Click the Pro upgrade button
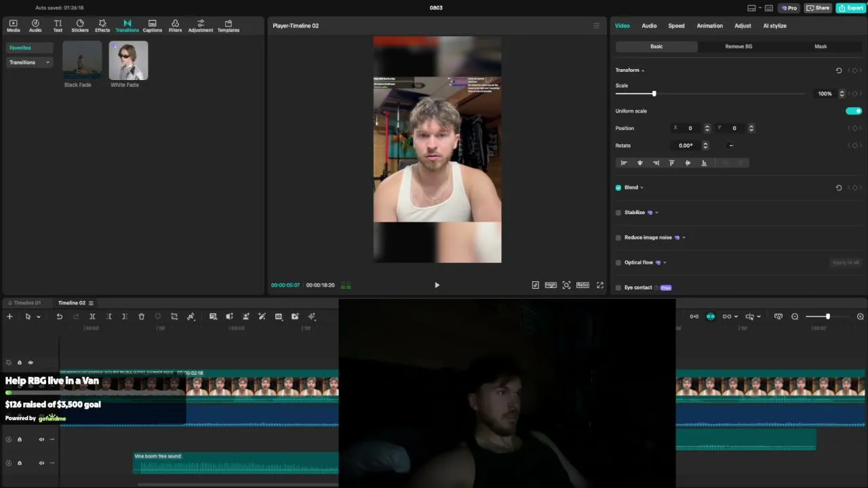 tap(789, 8)
